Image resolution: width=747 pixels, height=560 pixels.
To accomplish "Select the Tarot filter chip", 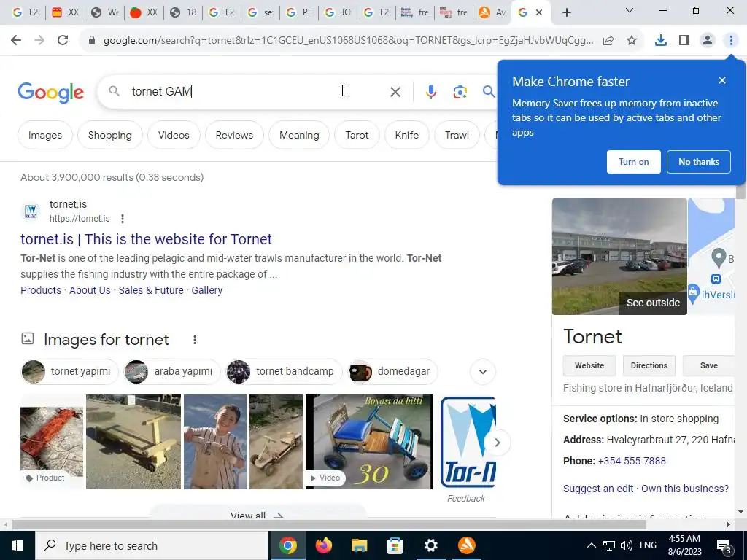I will [357, 135].
